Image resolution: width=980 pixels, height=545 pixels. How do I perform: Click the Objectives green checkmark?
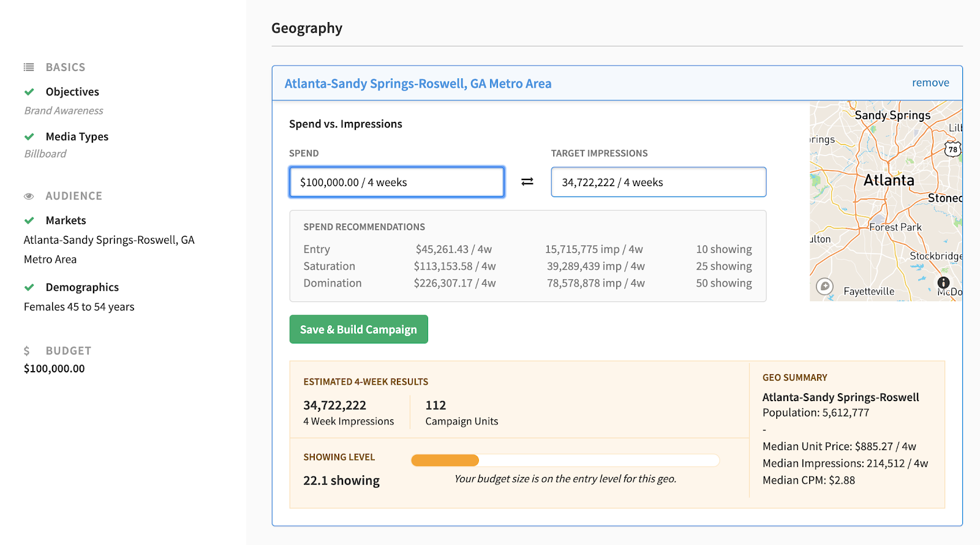point(29,92)
